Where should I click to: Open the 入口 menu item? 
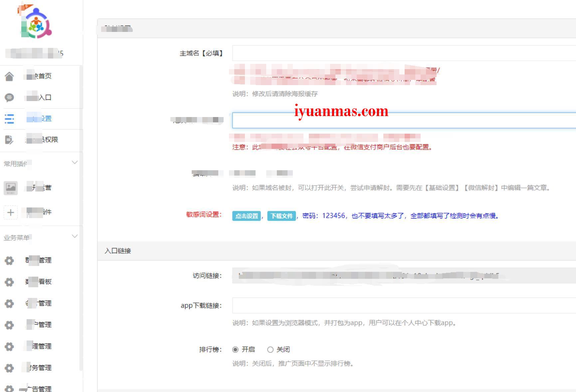click(x=41, y=97)
